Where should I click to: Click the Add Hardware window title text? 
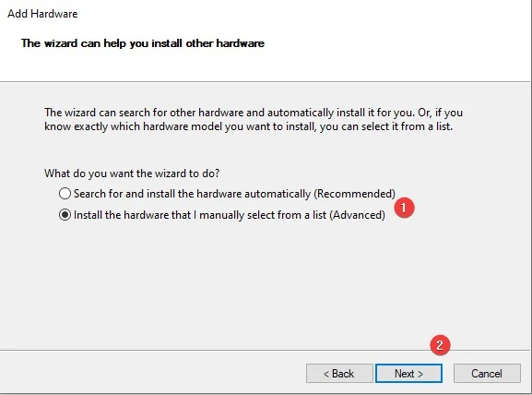click(x=42, y=14)
